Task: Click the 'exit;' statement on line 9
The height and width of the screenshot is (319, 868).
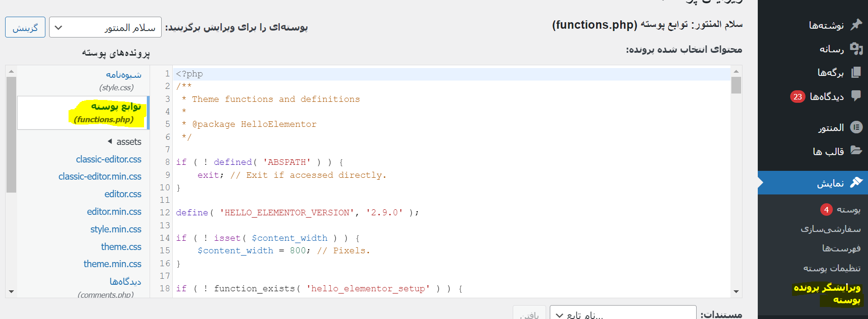Action: pos(211,175)
